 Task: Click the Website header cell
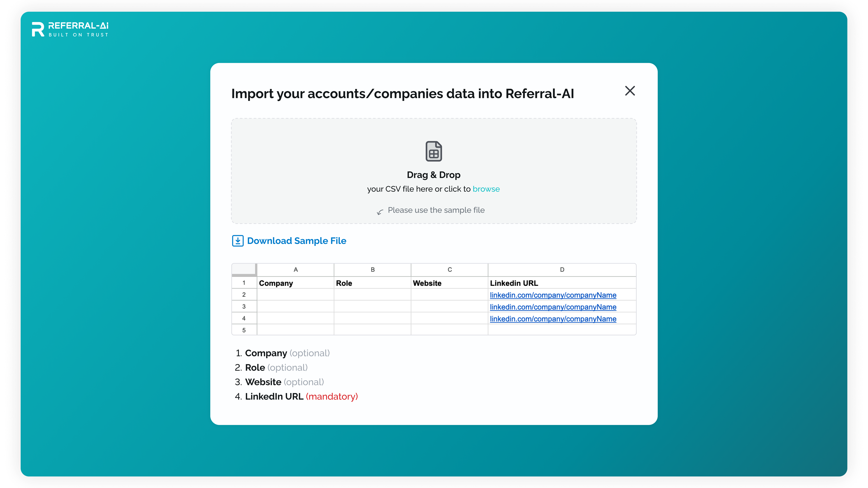[x=449, y=283]
